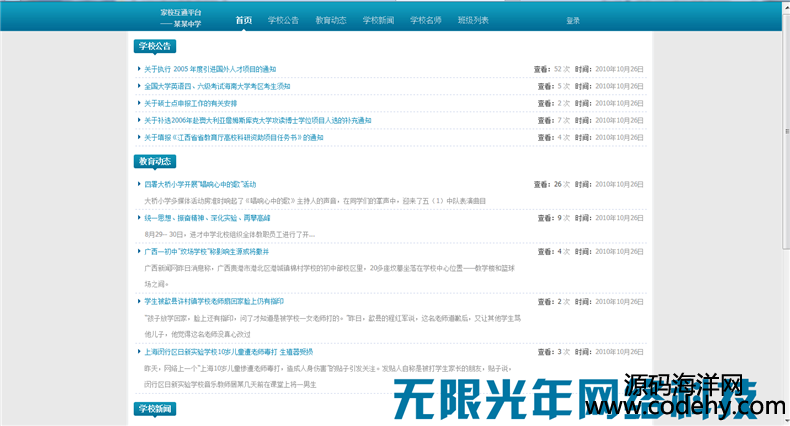This screenshot has height=426, width=790.
Task: Open 关于硕士点申报工作的有关安排 notice
Action: point(190,103)
